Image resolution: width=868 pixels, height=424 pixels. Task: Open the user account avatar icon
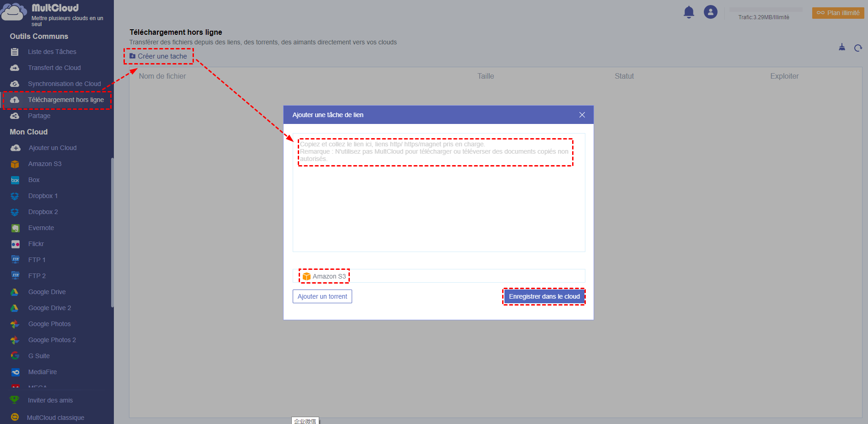[711, 12]
